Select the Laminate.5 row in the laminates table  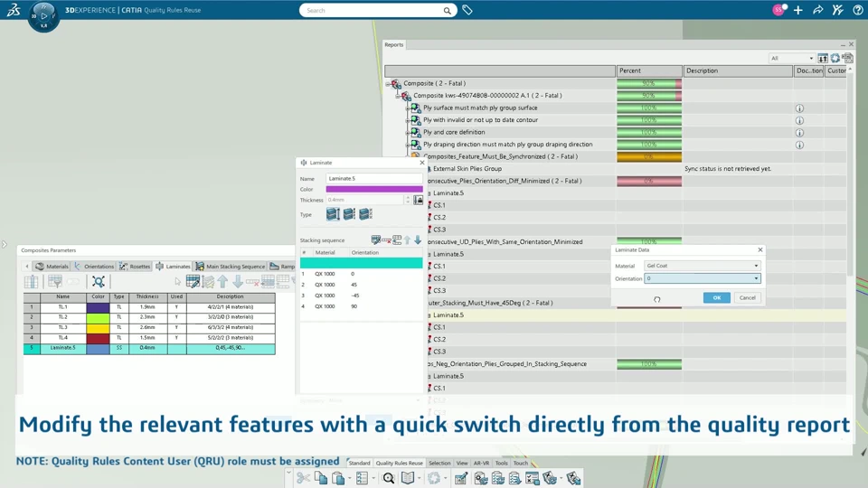(x=149, y=348)
